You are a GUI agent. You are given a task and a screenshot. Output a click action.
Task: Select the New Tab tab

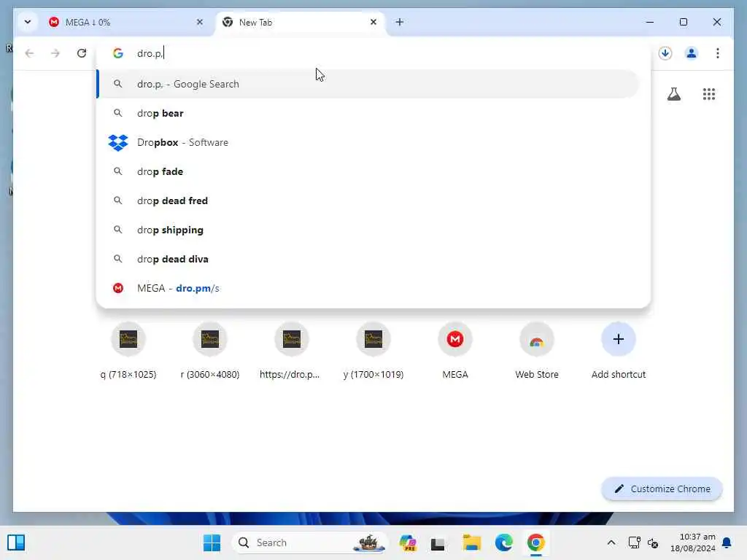(300, 23)
